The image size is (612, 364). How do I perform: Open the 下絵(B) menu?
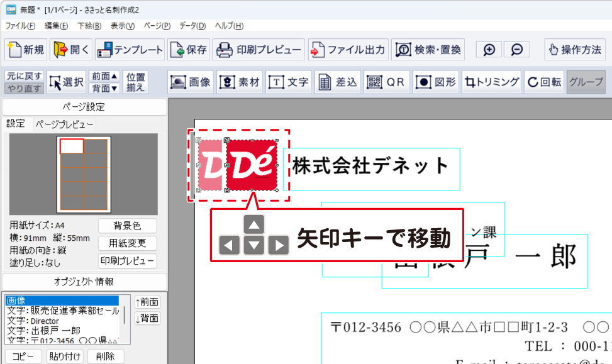coord(89,26)
